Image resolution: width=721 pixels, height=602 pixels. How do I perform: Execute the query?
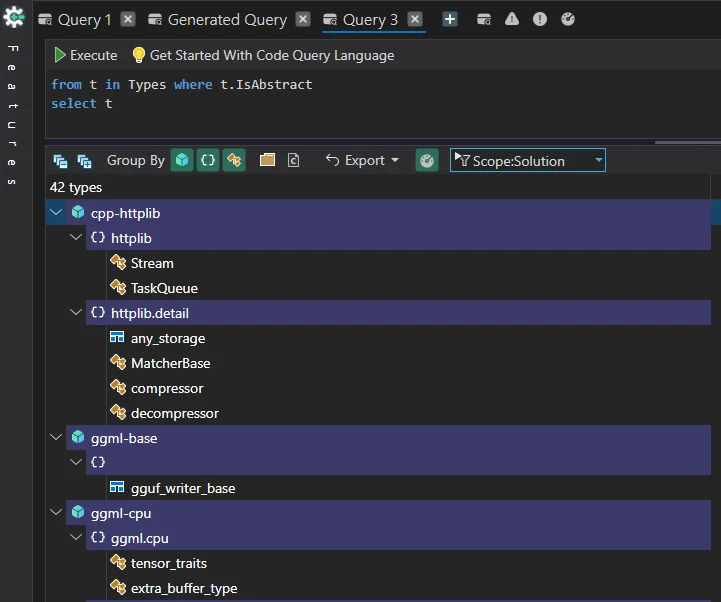86,55
